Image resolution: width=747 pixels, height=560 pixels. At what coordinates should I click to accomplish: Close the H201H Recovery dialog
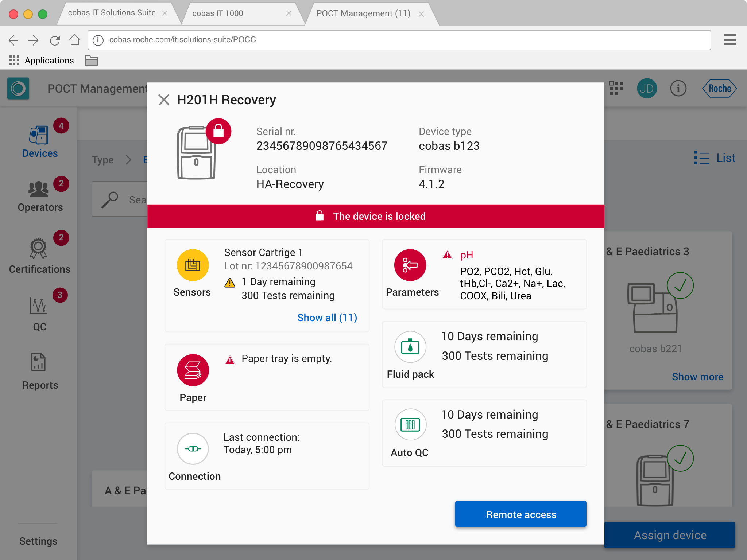pyautogui.click(x=164, y=100)
